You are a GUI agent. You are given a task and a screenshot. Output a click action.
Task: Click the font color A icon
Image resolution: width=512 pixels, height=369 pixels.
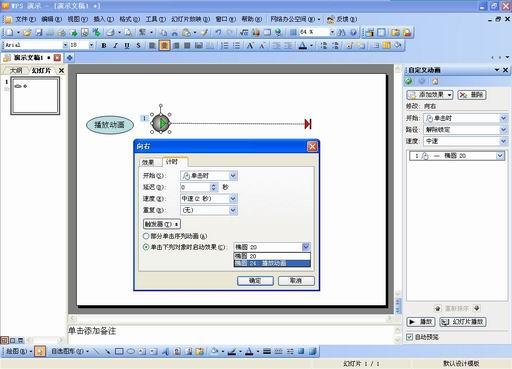point(303,45)
